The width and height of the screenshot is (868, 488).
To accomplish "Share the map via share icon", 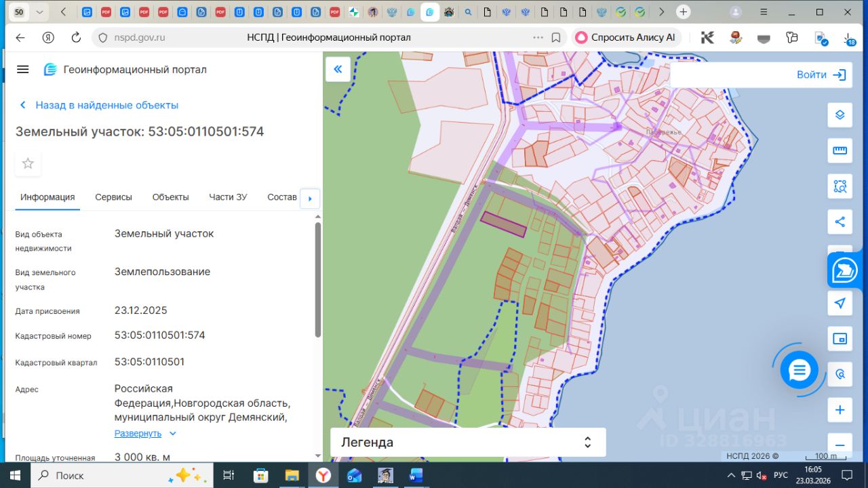I will click(840, 222).
